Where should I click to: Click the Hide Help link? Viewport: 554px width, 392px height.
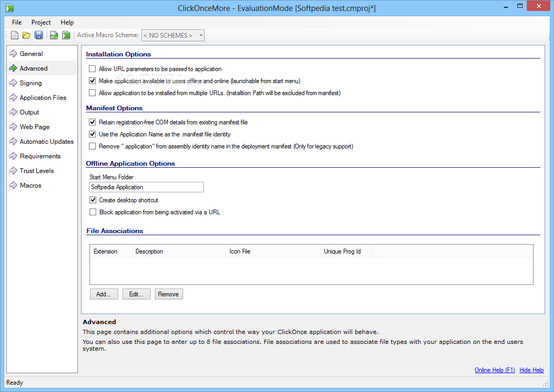point(532,370)
